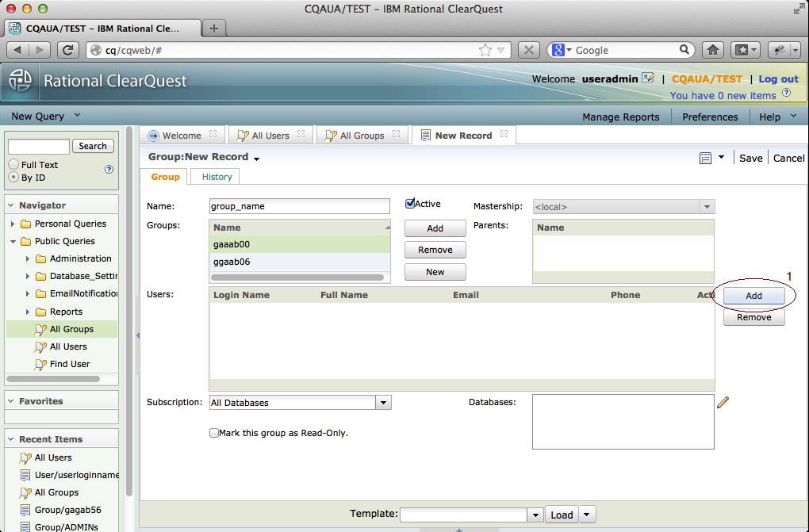This screenshot has width=809, height=532.
Task: Select gaaab00 row in Groups list
Action: 299,244
